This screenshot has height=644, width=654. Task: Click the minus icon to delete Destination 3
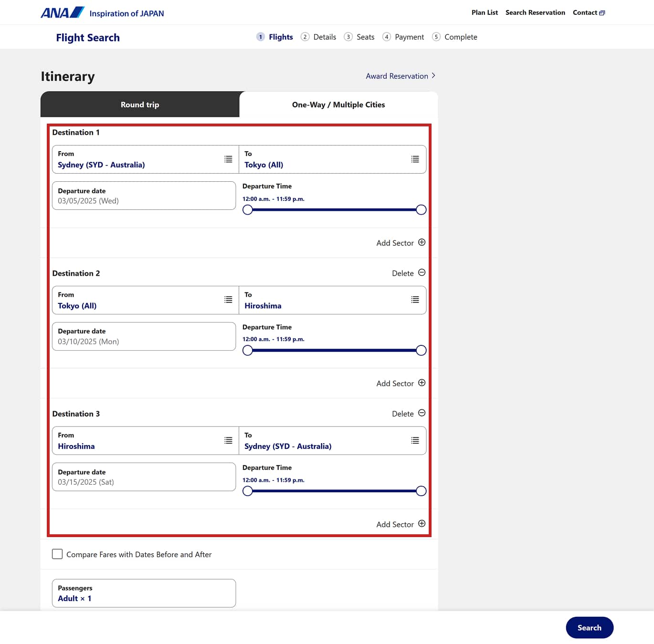pyautogui.click(x=422, y=413)
